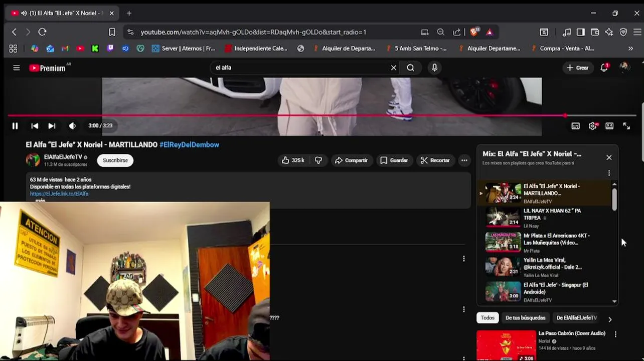Open the Independiente Cale... bookmark
This screenshot has width=644, height=361.
click(x=256, y=49)
